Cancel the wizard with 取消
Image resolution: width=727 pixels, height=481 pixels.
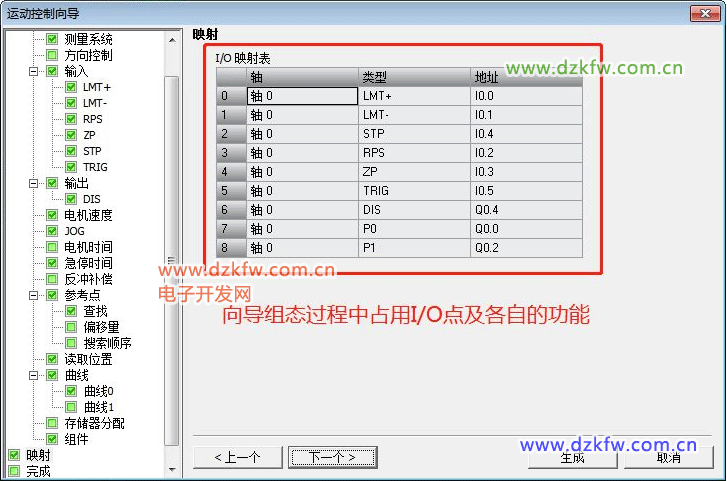coord(668,457)
